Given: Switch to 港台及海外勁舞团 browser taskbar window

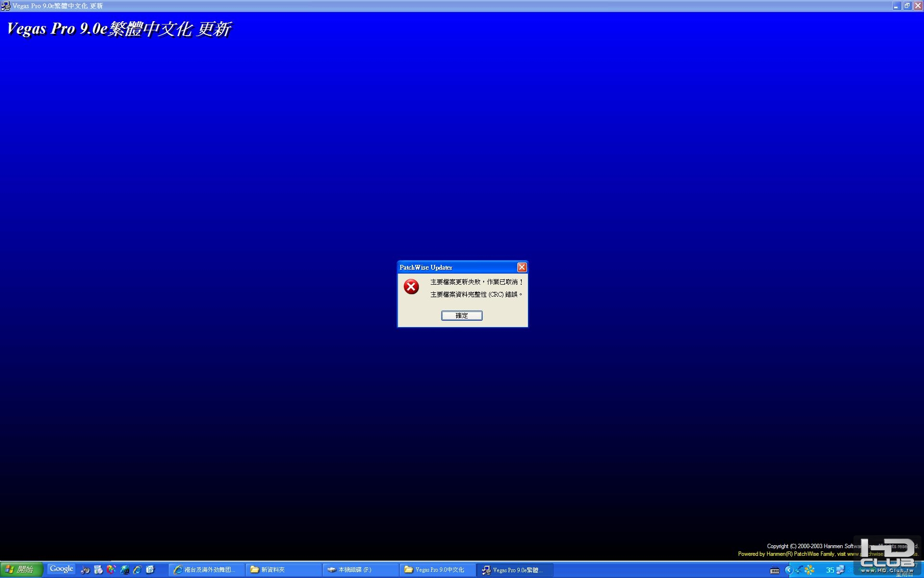Looking at the screenshot, I should [x=207, y=570].
